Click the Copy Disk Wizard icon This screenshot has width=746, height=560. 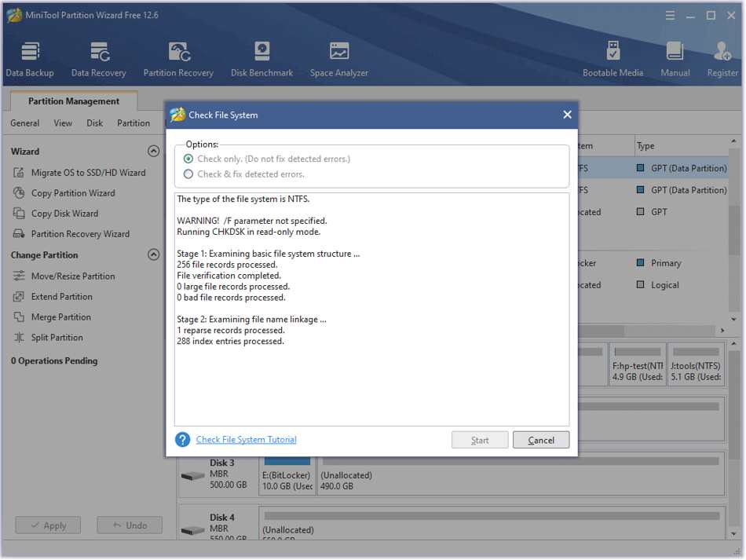[x=19, y=213]
